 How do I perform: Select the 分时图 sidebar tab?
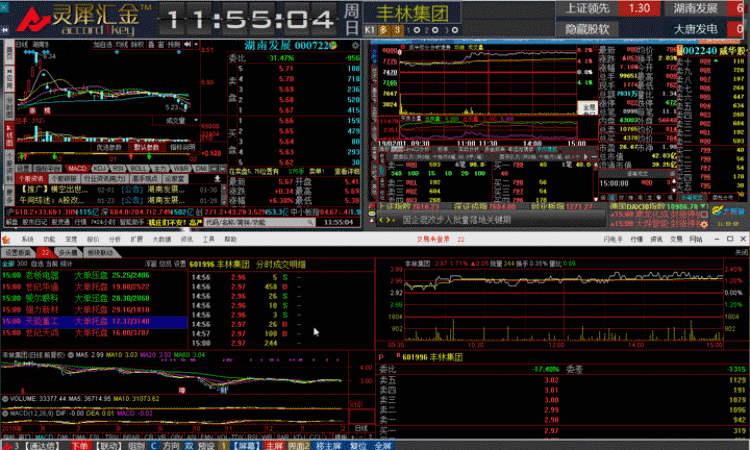click(x=9, y=108)
